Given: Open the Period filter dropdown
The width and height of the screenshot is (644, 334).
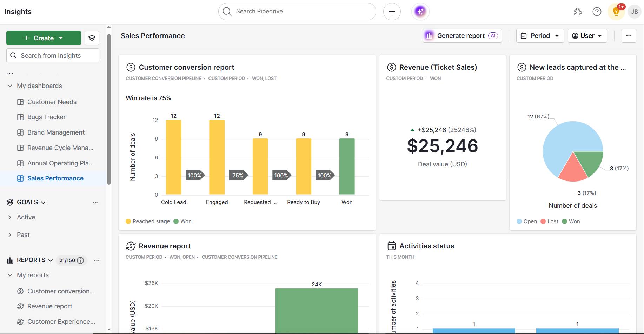Looking at the screenshot, I should point(539,35).
